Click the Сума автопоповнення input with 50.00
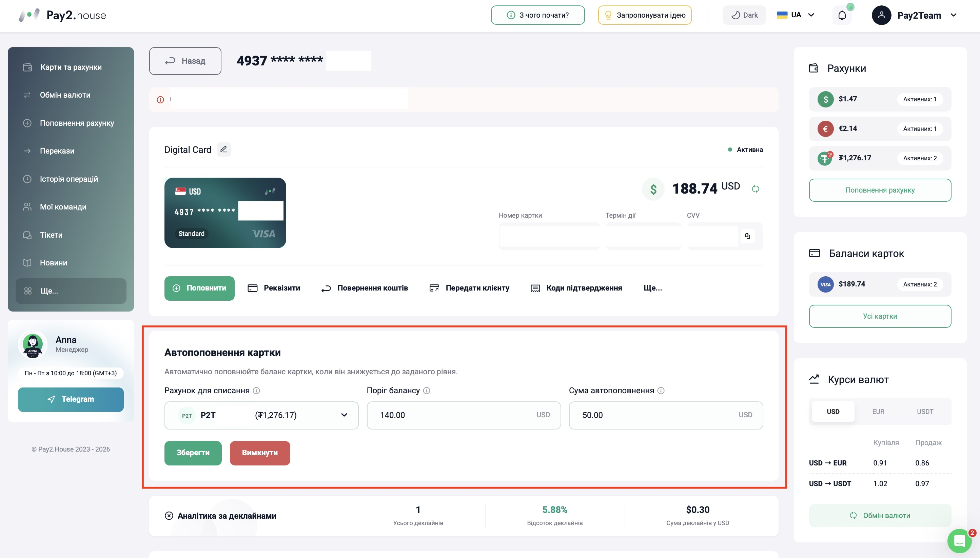 click(666, 415)
